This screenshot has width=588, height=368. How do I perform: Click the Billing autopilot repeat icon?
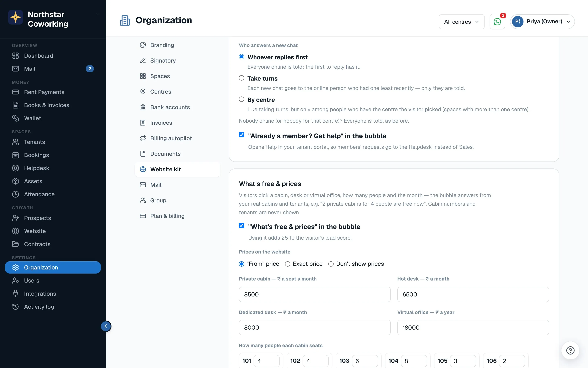[x=143, y=138]
